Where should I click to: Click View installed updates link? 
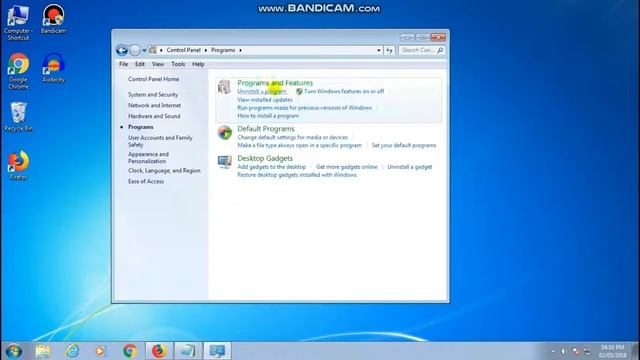tap(264, 100)
